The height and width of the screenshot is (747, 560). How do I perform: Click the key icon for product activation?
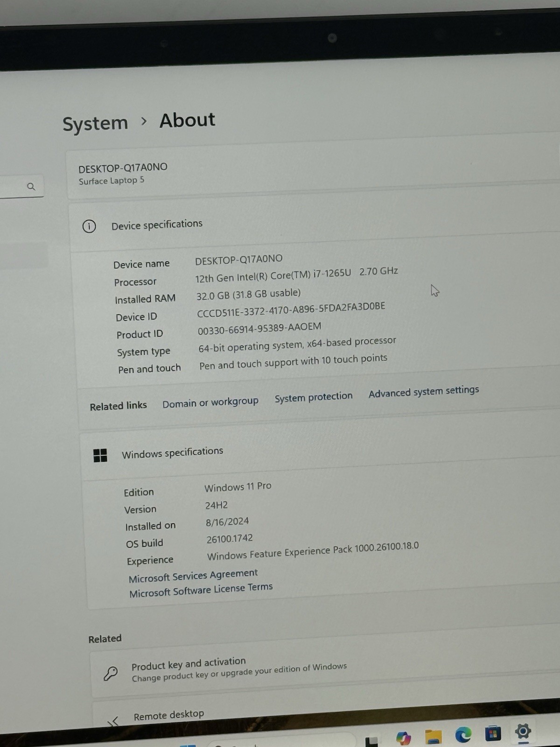click(111, 673)
